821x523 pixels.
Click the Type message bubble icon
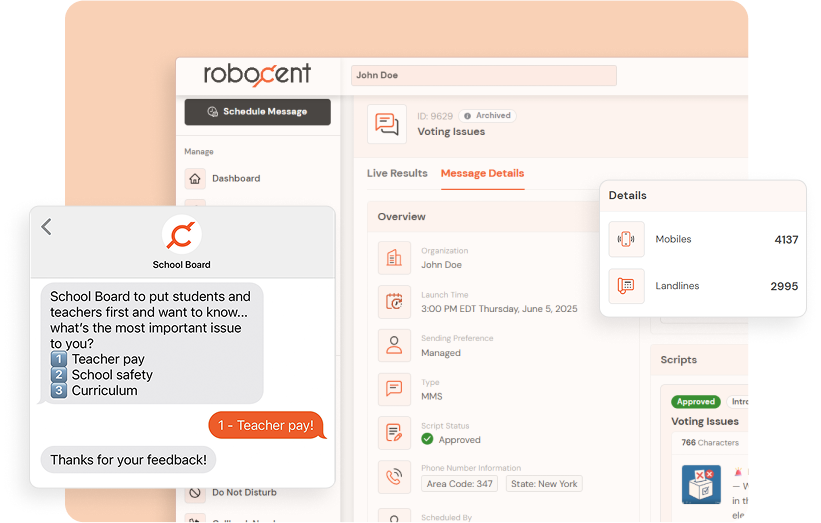(x=394, y=389)
